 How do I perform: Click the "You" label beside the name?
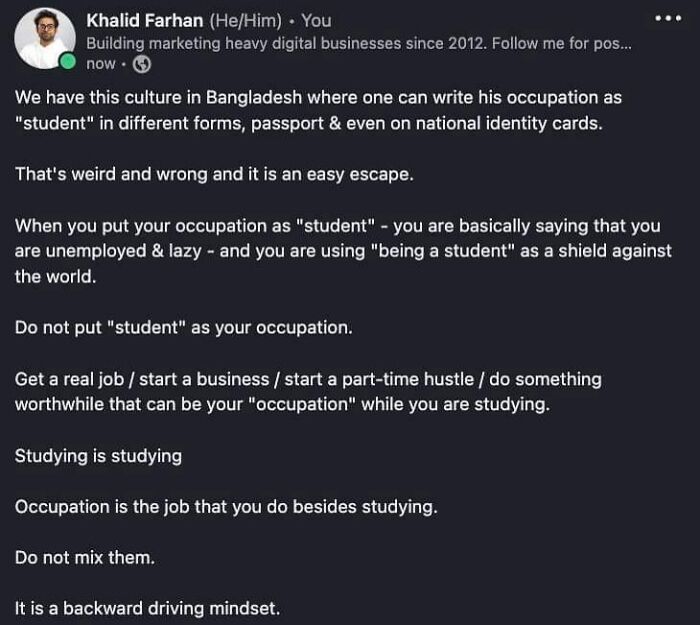tap(316, 20)
